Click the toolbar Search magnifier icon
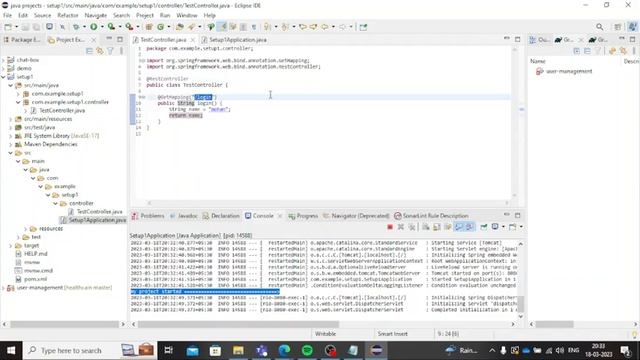The width and height of the screenshot is (640, 360). 600,27
